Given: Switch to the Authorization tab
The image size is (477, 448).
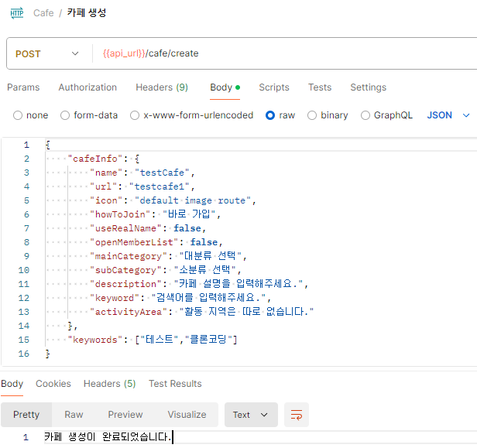Looking at the screenshot, I should pos(88,87).
